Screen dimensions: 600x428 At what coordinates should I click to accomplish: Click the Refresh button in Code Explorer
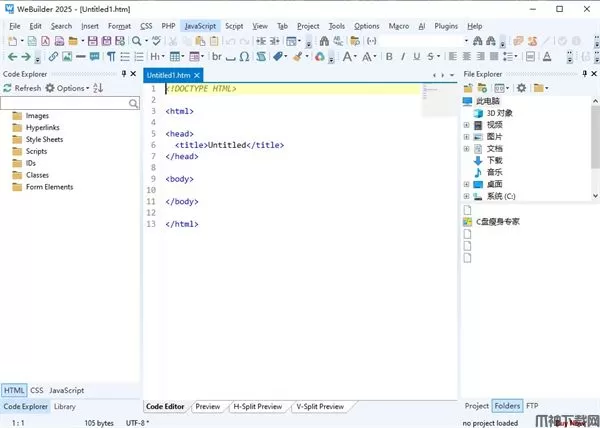pyautogui.click(x=22, y=88)
